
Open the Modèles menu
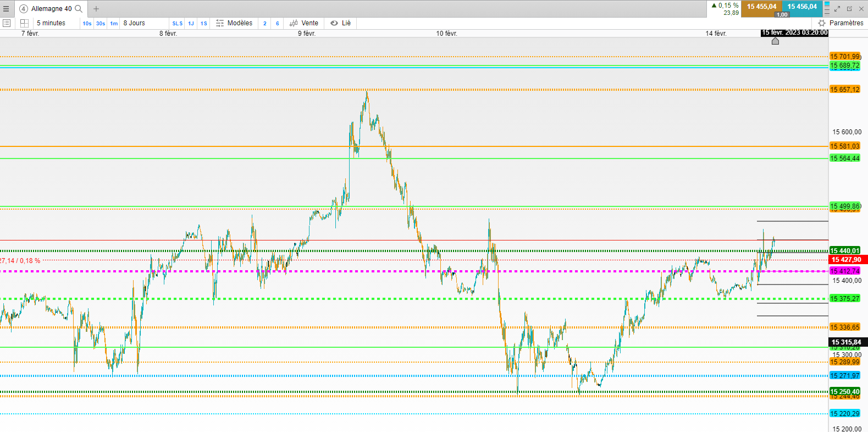click(x=240, y=23)
